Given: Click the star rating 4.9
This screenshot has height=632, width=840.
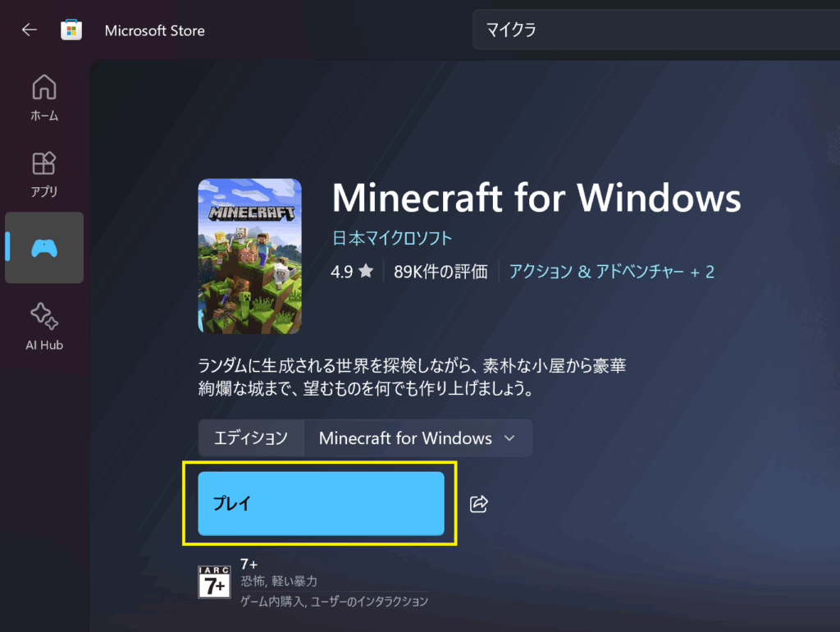Looking at the screenshot, I should [x=352, y=271].
